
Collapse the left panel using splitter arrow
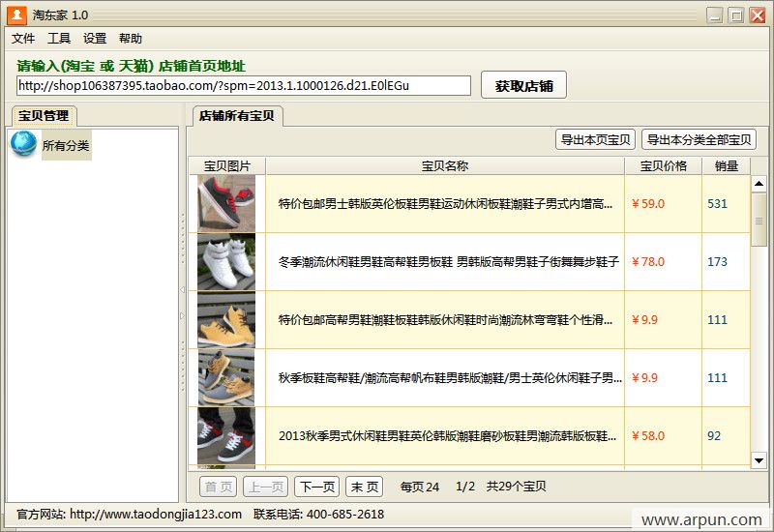click(182, 290)
